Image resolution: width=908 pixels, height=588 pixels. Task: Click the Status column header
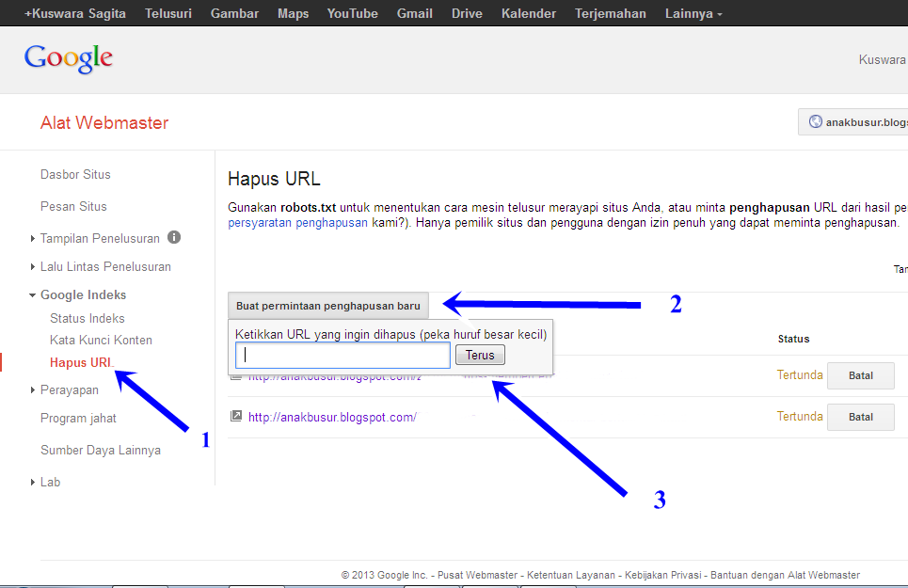pos(793,339)
